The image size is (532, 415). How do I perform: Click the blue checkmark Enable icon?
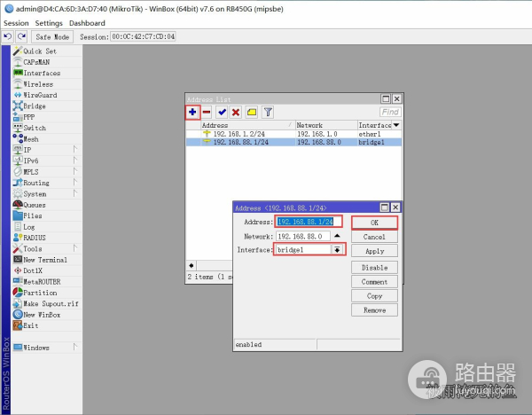click(x=222, y=112)
